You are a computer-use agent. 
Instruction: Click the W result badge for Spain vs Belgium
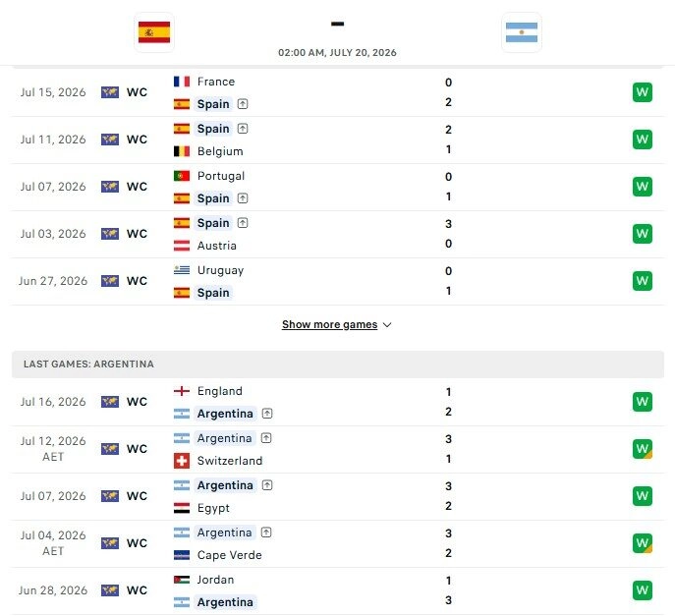642,140
